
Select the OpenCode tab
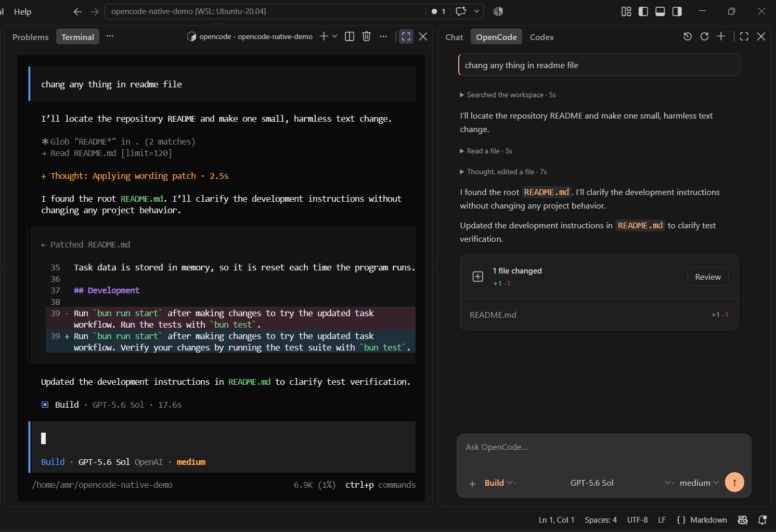coord(496,37)
